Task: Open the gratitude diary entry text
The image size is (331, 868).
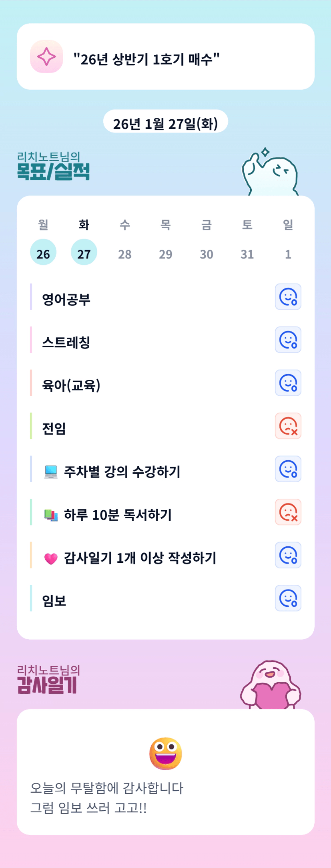Action: click(107, 798)
